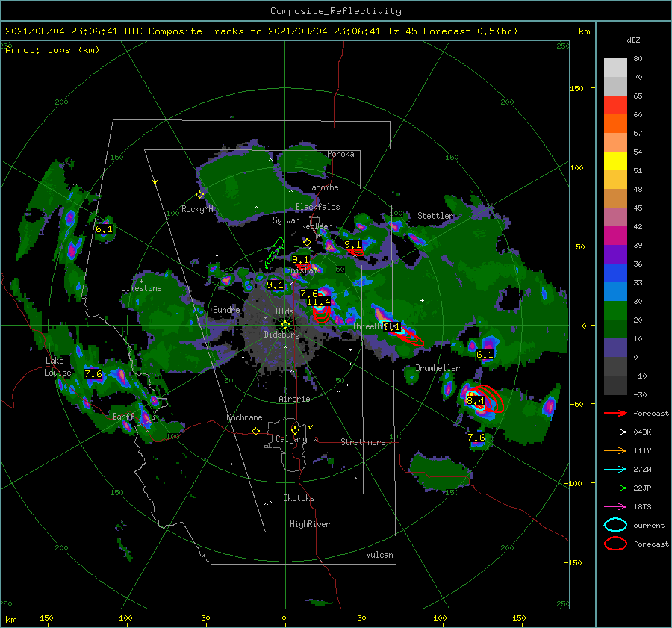This screenshot has height=628, width=672.
Task: Pick the bright green 30 dBZ swatch
Action: click(615, 311)
